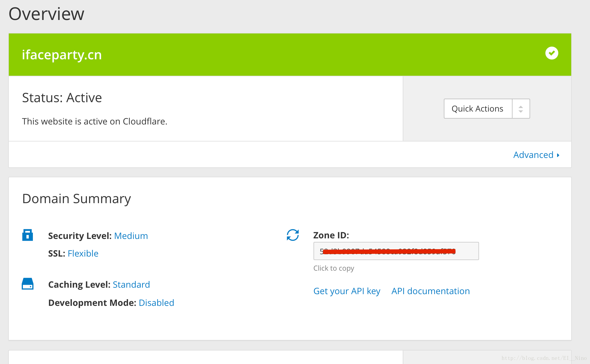The height and width of the screenshot is (364, 590).
Task: Open the API documentation link
Action: pos(431,291)
